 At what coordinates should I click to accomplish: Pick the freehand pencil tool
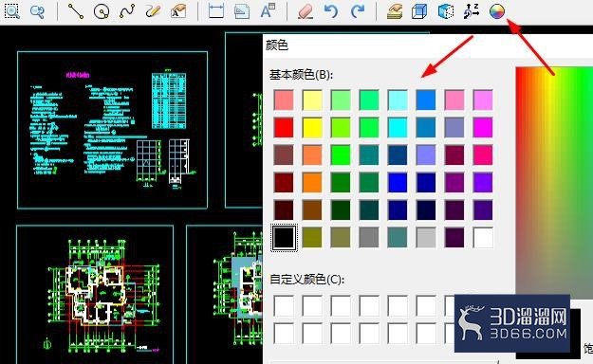coord(153,11)
